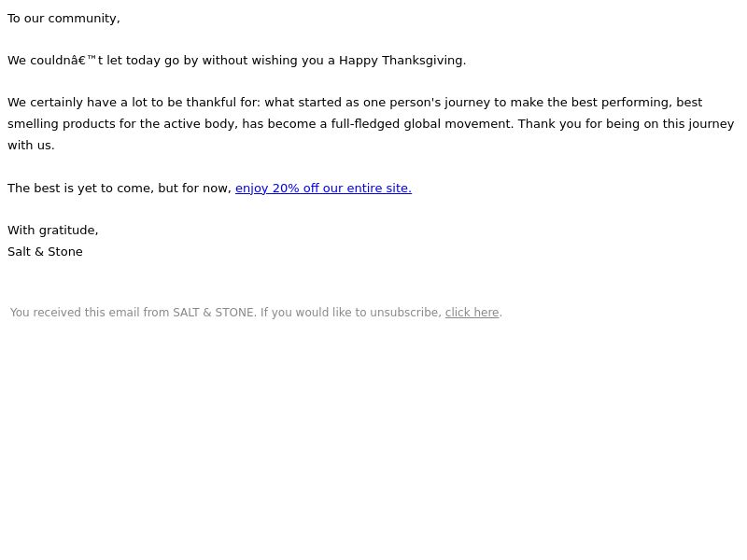Click the words 'thankful for:' in the paragraph

tap(223, 103)
